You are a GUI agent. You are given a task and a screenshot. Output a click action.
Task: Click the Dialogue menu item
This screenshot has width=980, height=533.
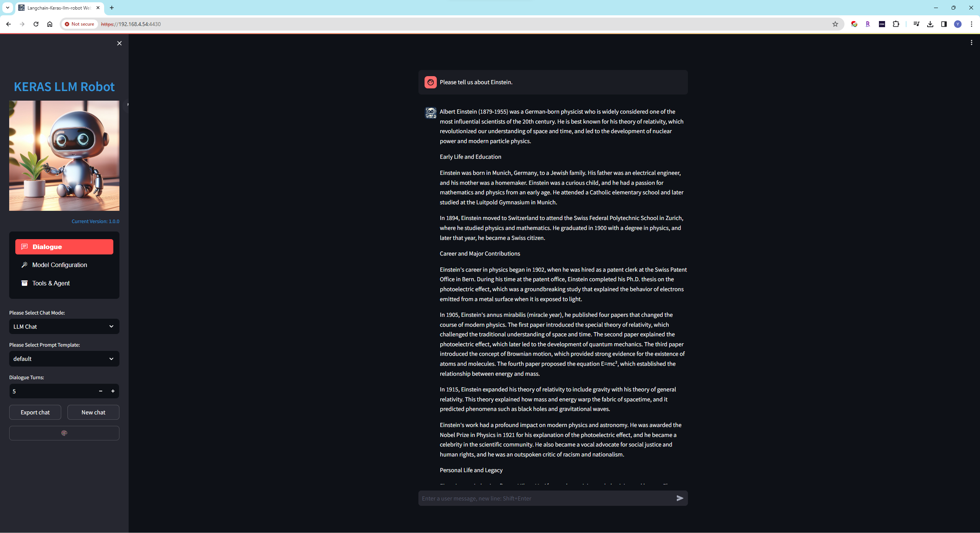[64, 246]
